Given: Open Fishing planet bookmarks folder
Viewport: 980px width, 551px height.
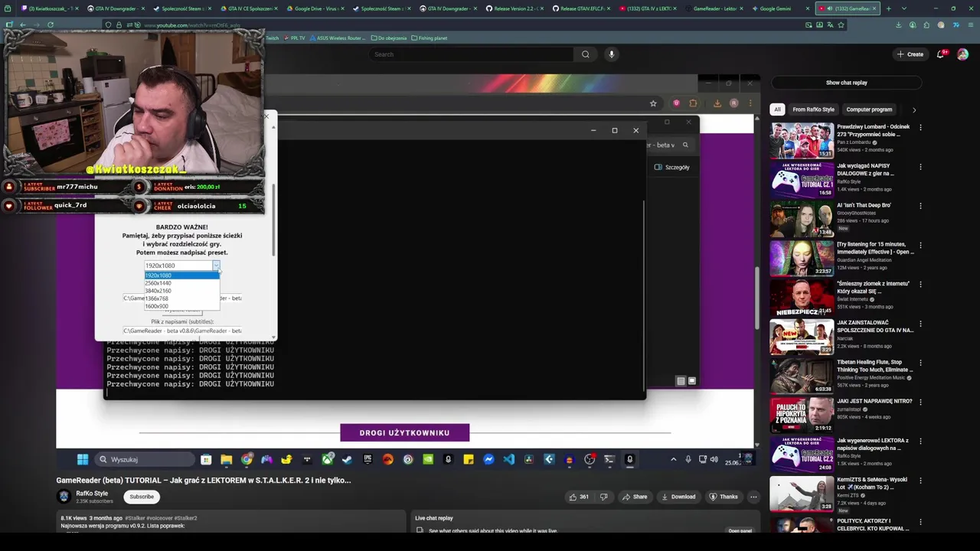Looking at the screenshot, I should pos(430,38).
